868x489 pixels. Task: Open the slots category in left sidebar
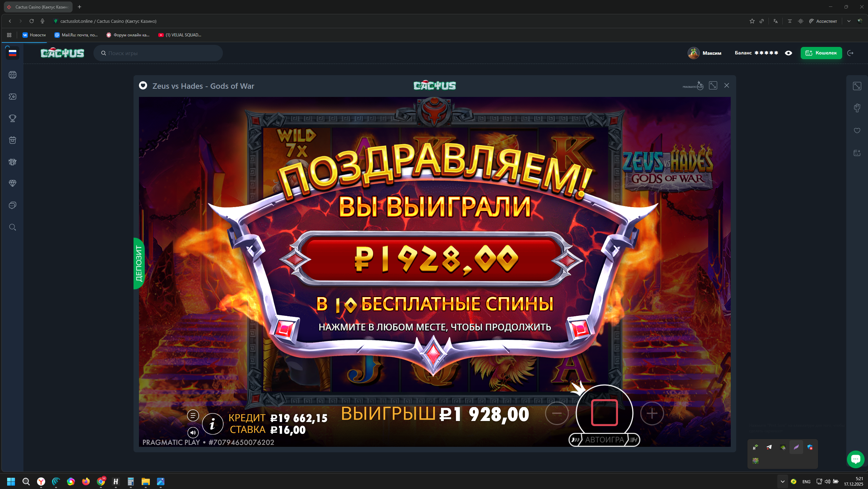click(13, 75)
